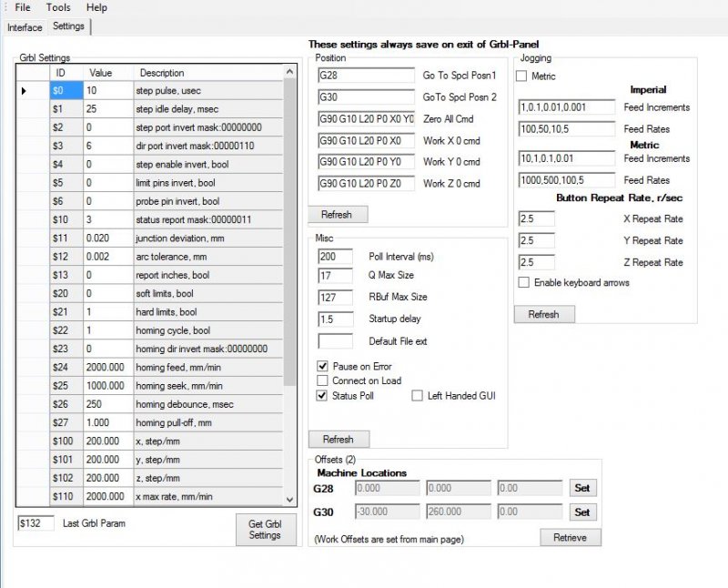Enable the Metric jogging checkbox

tap(521, 76)
